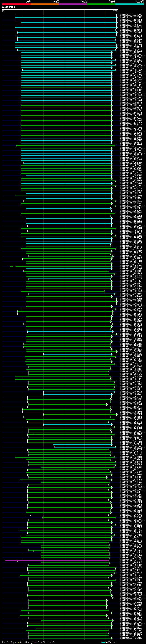Select label UniRef100_B8D6F8
Image resolution: width=146 pixels, height=644 pixels.
(131, 580)
